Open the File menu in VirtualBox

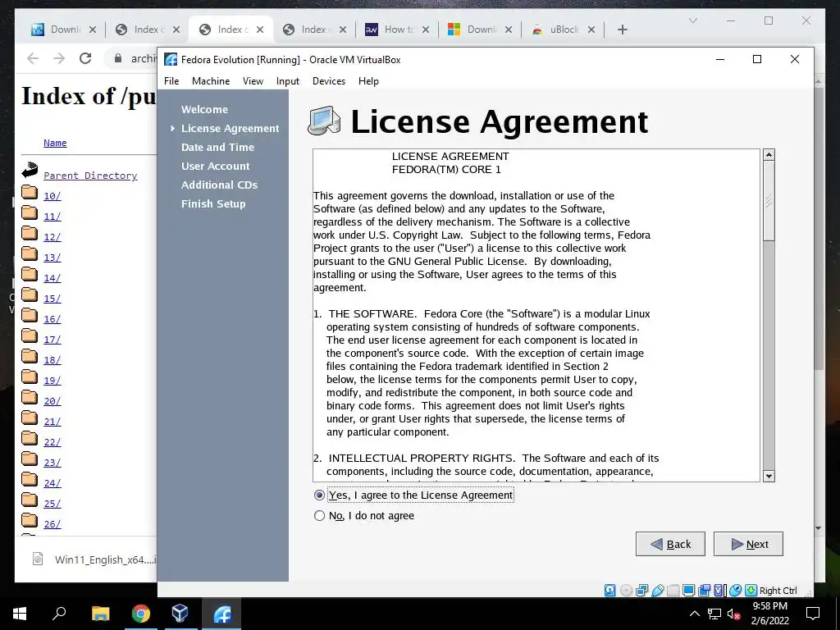(171, 81)
